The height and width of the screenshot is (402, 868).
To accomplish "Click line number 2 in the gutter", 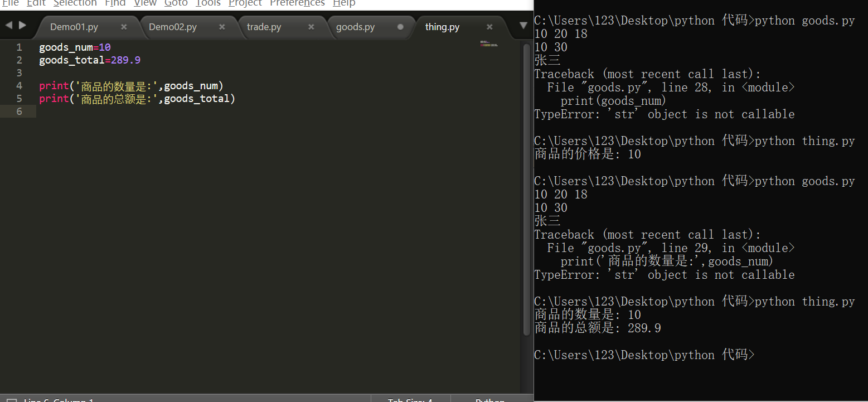I will [x=20, y=60].
